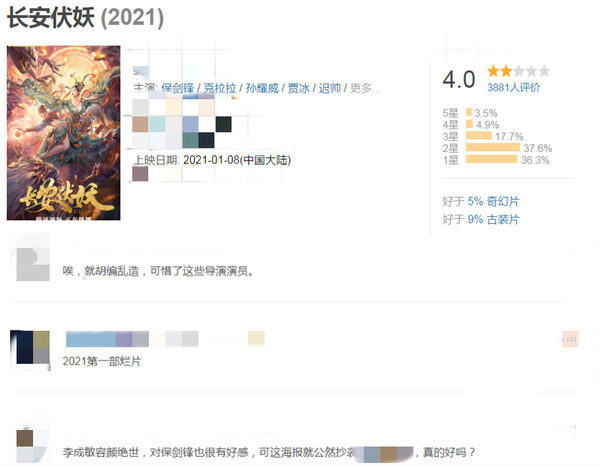Open actor 贾冰's page
This screenshot has height=467, width=600.
pyautogui.click(x=298, y=88)
